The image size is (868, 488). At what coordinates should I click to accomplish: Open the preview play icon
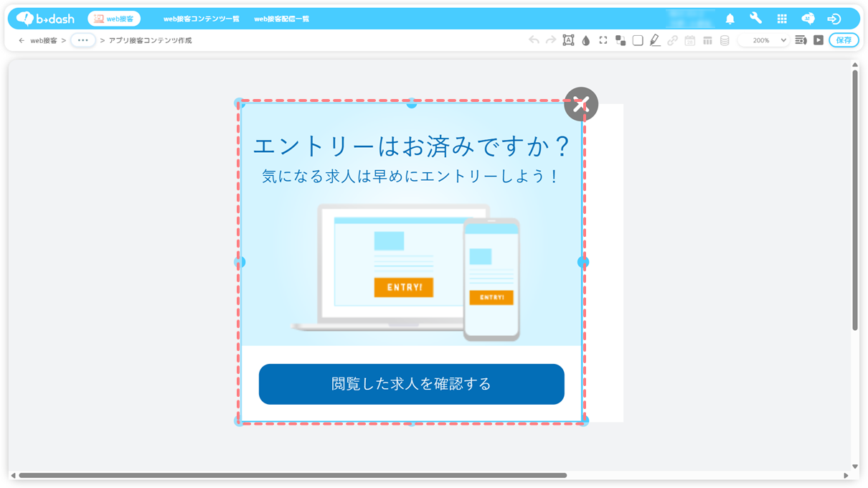pyautogui.click(x=819, y=41)
